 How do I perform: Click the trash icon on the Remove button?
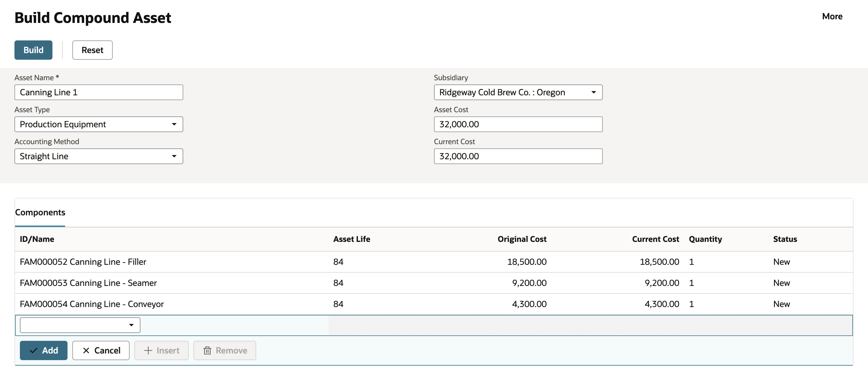tap(207, 350)
